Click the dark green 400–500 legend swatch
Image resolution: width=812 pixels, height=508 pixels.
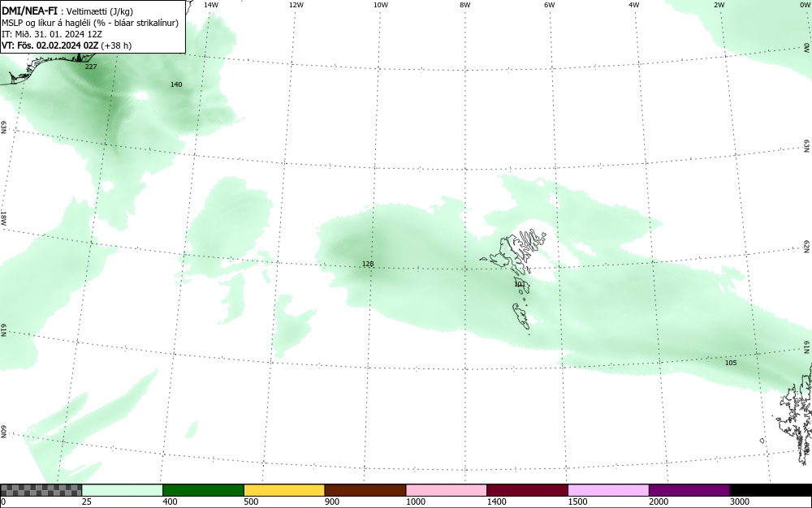click(203, 490)
